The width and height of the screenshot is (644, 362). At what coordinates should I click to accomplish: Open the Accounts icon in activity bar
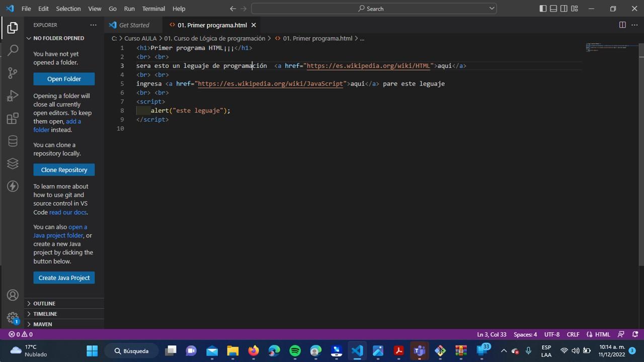click(x=13, y=295)
